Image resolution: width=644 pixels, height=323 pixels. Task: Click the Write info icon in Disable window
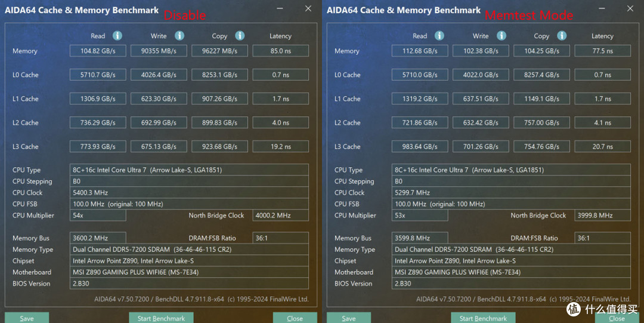point(179,36)
